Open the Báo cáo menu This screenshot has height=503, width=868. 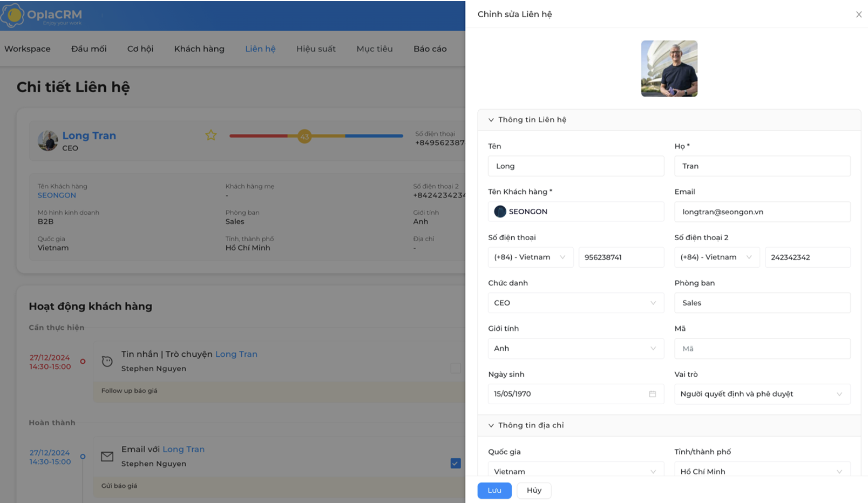pyautogui.click(x=430, y=49)
